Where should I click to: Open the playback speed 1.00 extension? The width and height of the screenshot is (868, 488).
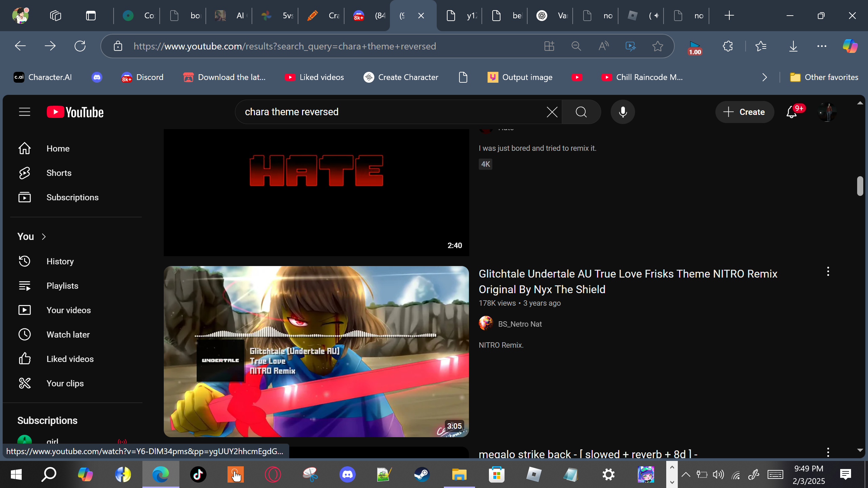click(x=695, y=47)
